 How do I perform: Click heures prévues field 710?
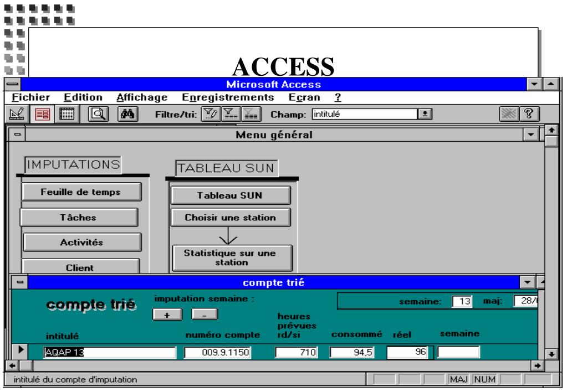click(297, 352)
